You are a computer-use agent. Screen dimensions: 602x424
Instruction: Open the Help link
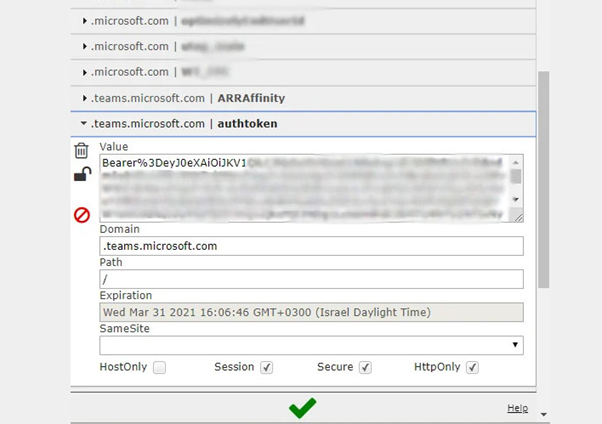coord(517,408)
